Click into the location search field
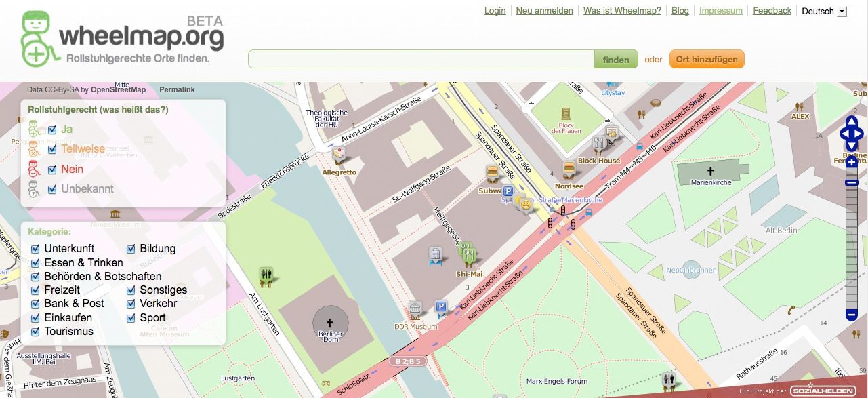Image resolution: width=868 pixels, height=398 pixels. click(x=421, y=60)
